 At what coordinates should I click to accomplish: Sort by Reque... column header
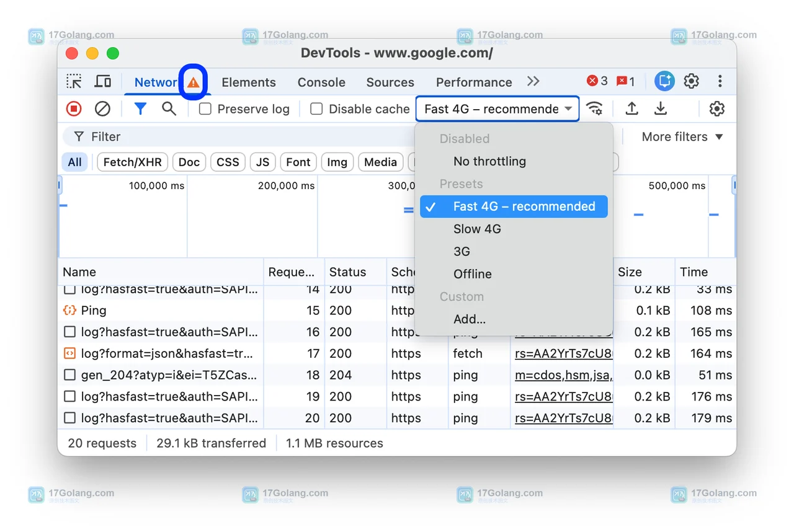click(294, 272)
